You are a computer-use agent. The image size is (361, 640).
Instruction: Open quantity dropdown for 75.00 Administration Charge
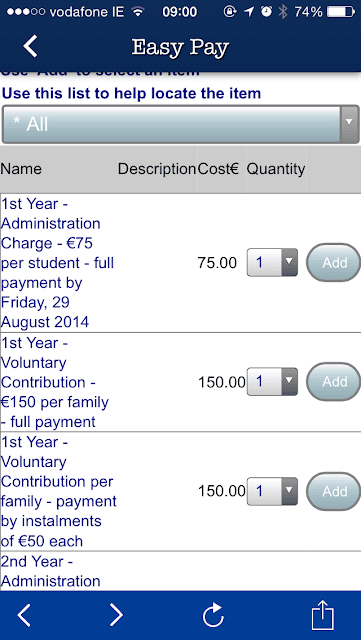point(272,262)
